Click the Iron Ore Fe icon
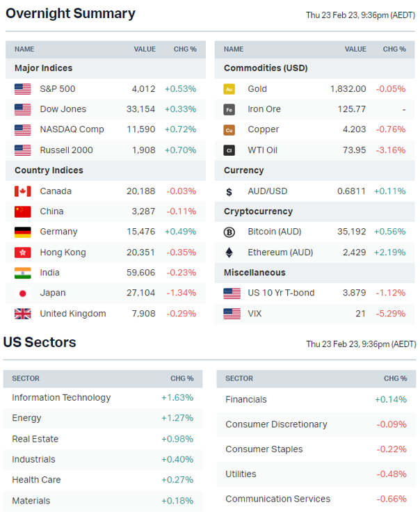 tap(229, 109)
